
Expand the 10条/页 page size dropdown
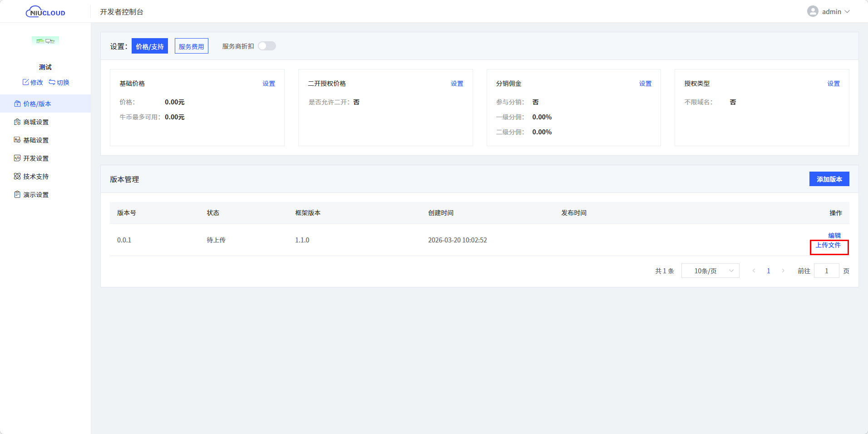tap(710, 271)
